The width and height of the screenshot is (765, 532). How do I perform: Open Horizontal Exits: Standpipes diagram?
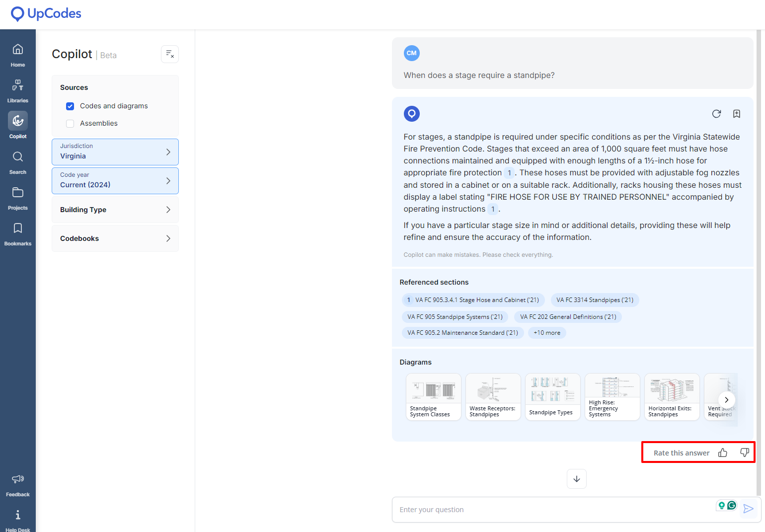pos(672,397)
